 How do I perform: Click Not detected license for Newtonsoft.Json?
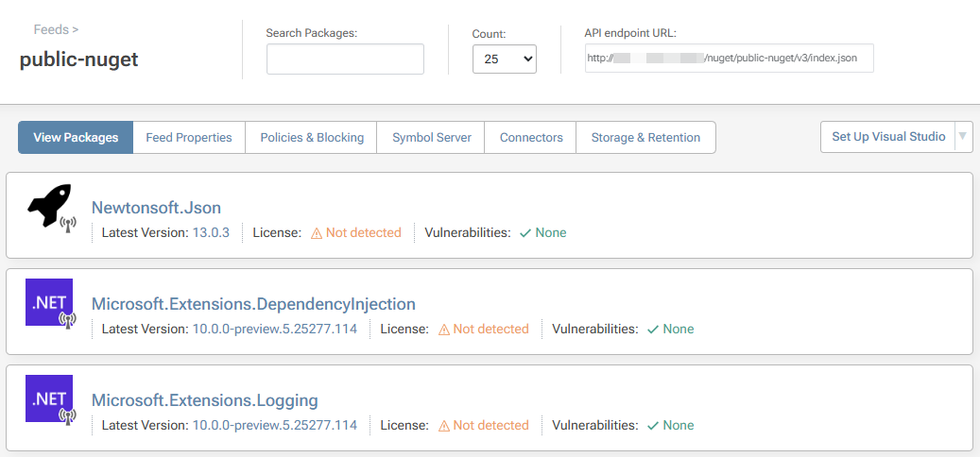363,233
